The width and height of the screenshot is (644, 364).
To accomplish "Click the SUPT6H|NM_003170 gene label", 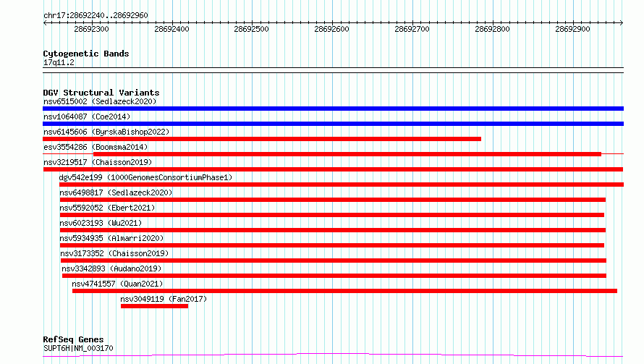I will point(78,348).
